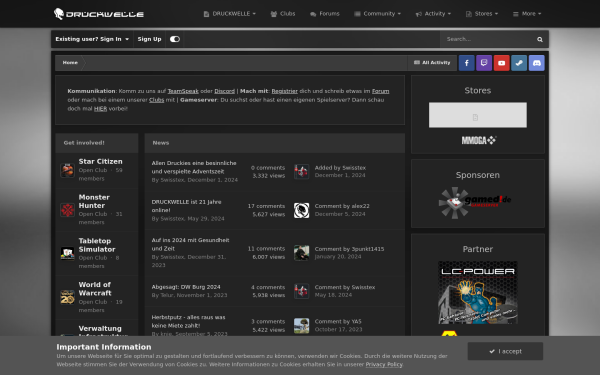The height and width of the screenshot is (375, 600).
Task: Click 3punkt1415 avatar in news list
Action: pyautogui.click(x=302, y=253)
